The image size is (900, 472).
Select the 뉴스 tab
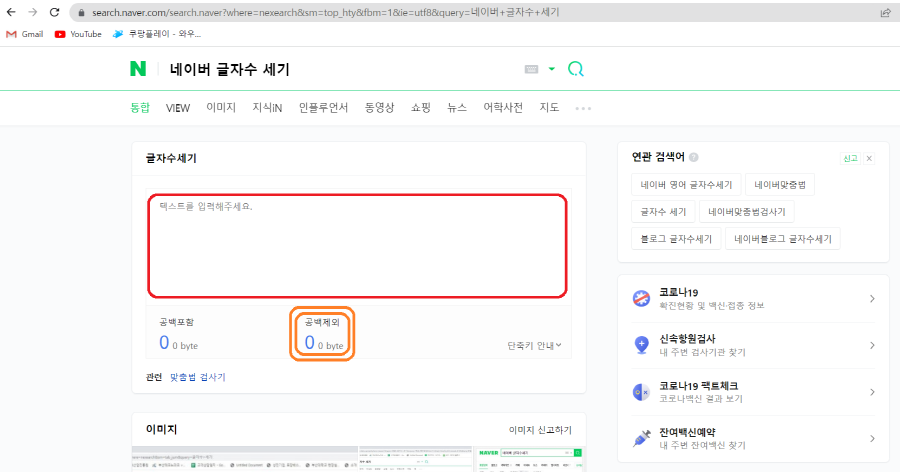point(457,107)
